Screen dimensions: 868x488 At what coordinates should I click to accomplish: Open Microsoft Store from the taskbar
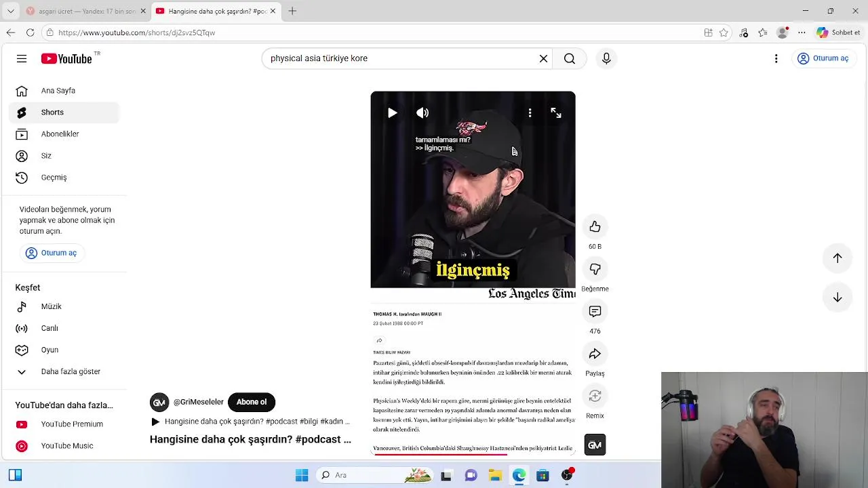pyautogui.click(x=542, y=475)
